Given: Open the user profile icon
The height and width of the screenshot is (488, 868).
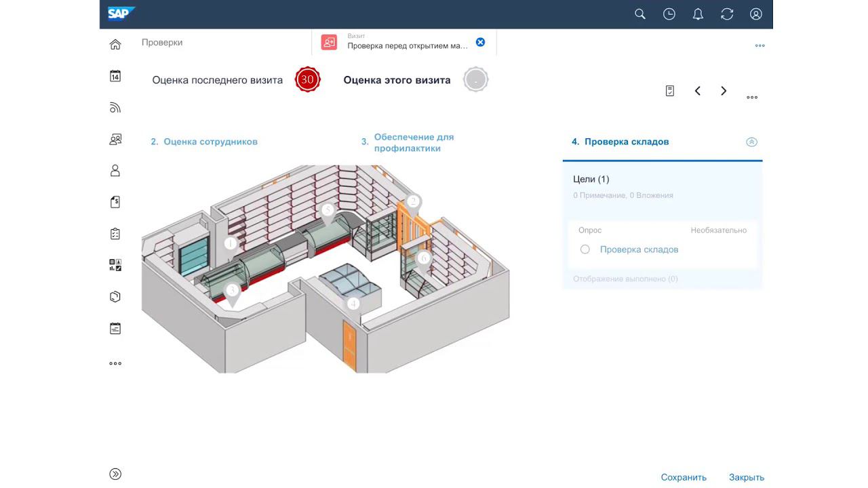Looking at the screenshot, I should (756, 14).
